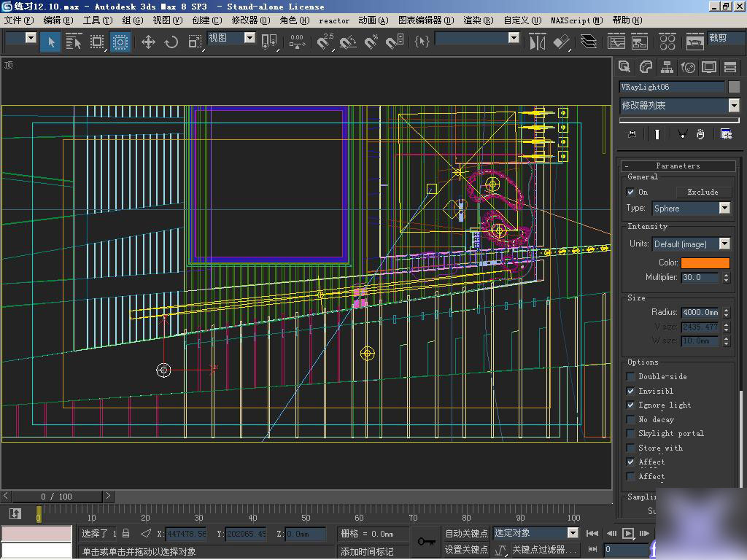
Task: Click reactor in the menu bar
Action: point(333,20)
